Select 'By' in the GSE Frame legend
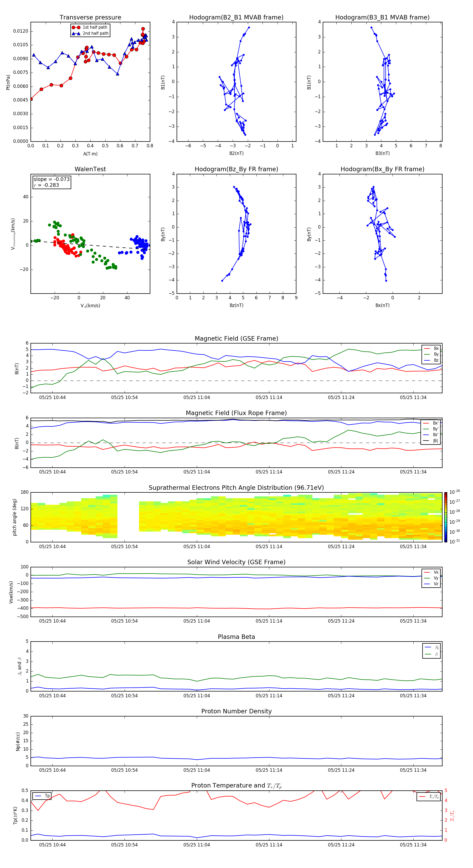 [x=431, y=354]
